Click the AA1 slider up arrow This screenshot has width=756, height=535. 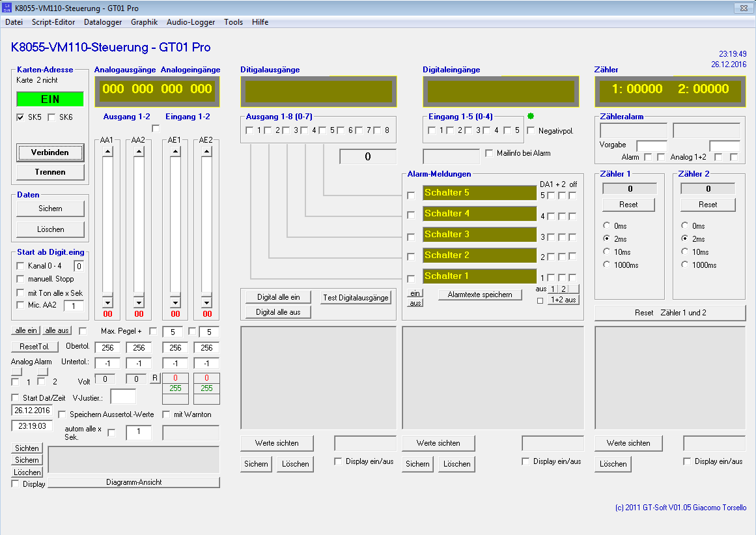click(107, 151)
